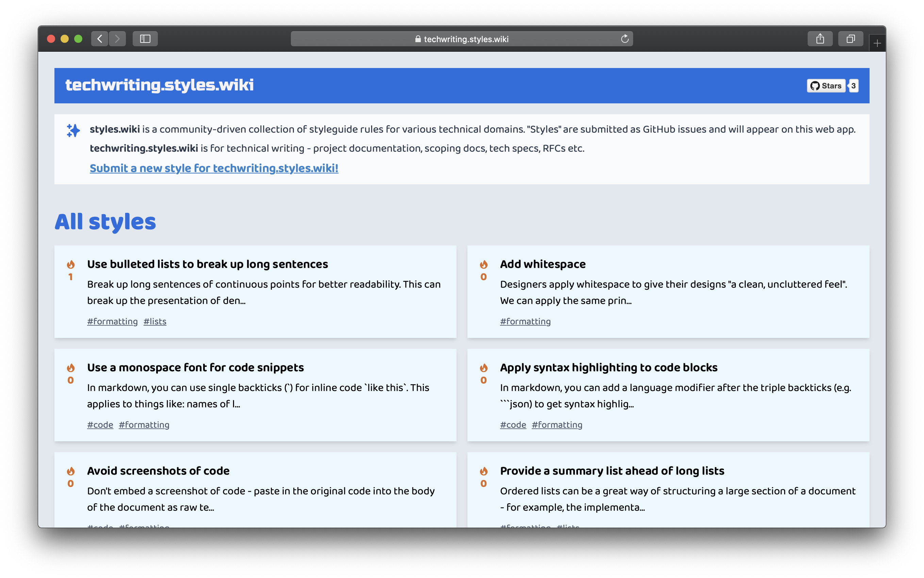Toggle the Safari sidebar button
The width and height of the screenshot is (924, 578).
145,39
